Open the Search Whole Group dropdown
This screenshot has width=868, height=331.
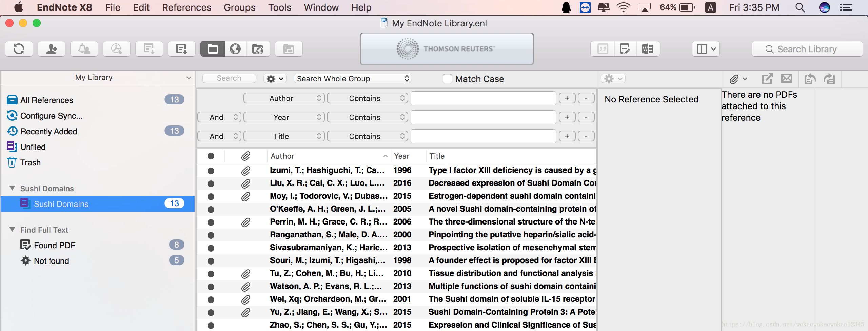353,79
